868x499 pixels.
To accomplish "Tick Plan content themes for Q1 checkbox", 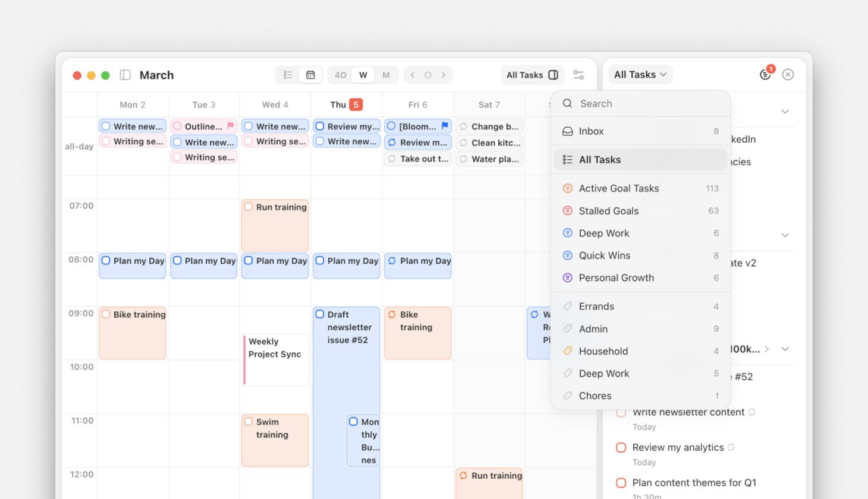I will pyautogui.click(x=621, y=483).
